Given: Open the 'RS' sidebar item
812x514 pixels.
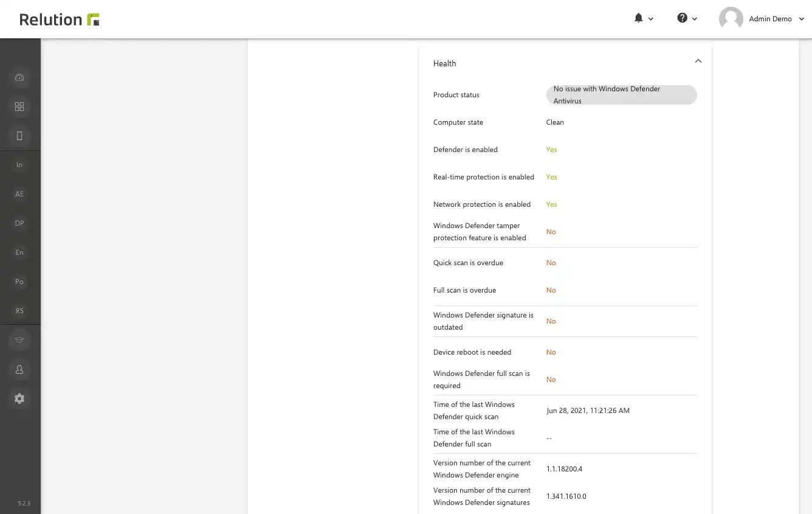Looking at the screenshot, I should tap(19, 311).
